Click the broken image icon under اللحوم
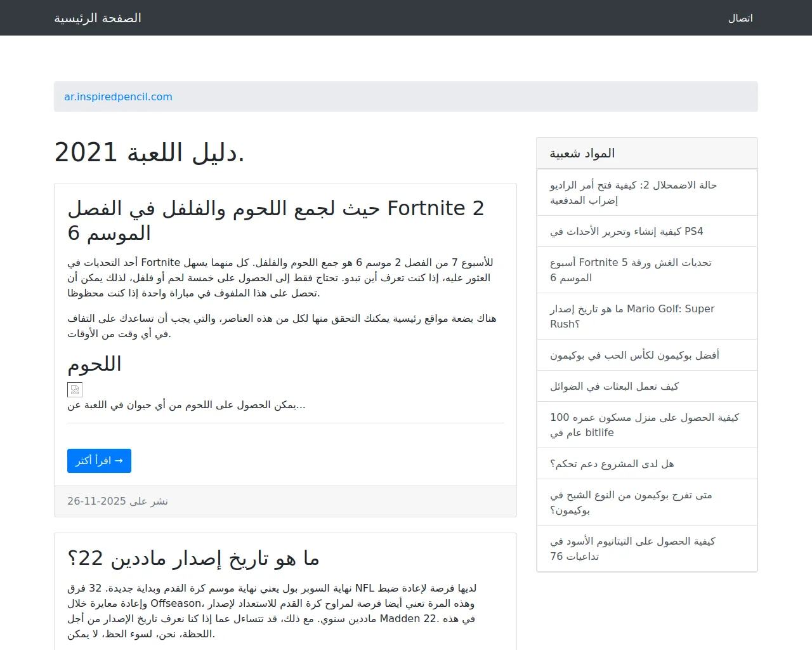The image size is (812, 650). [x=75, y=390]
